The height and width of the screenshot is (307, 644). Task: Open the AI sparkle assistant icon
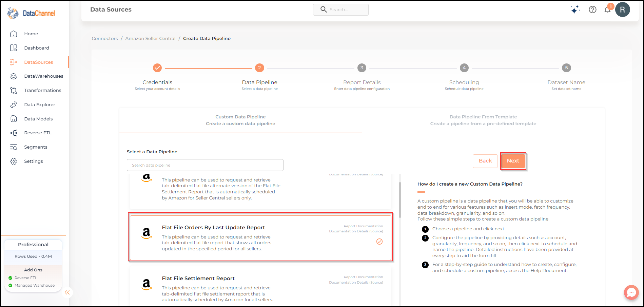(575, 10)
